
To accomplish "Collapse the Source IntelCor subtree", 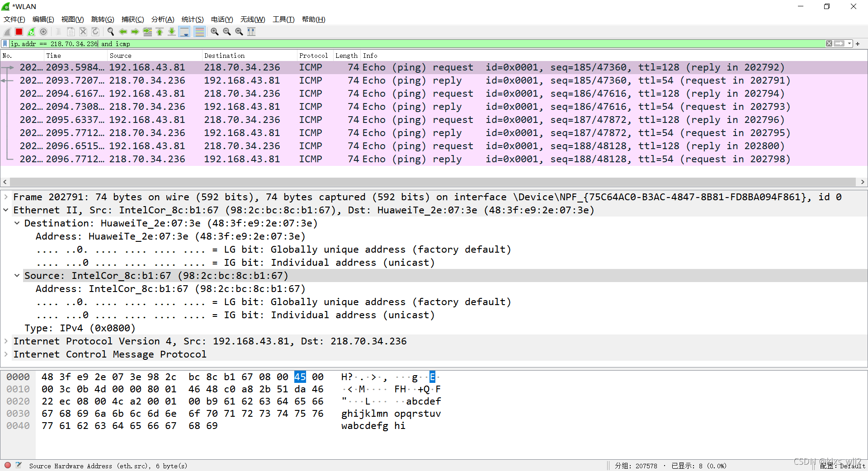I will 17,276.
